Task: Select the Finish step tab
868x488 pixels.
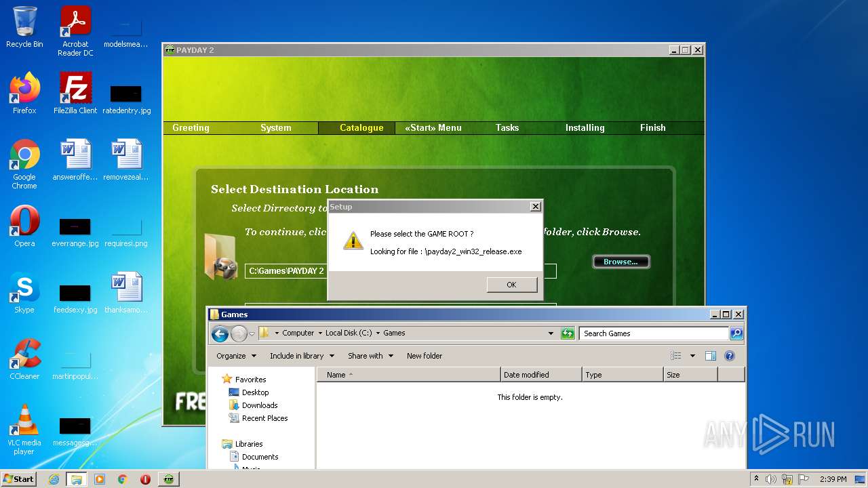Action: [x=652, y=127]
